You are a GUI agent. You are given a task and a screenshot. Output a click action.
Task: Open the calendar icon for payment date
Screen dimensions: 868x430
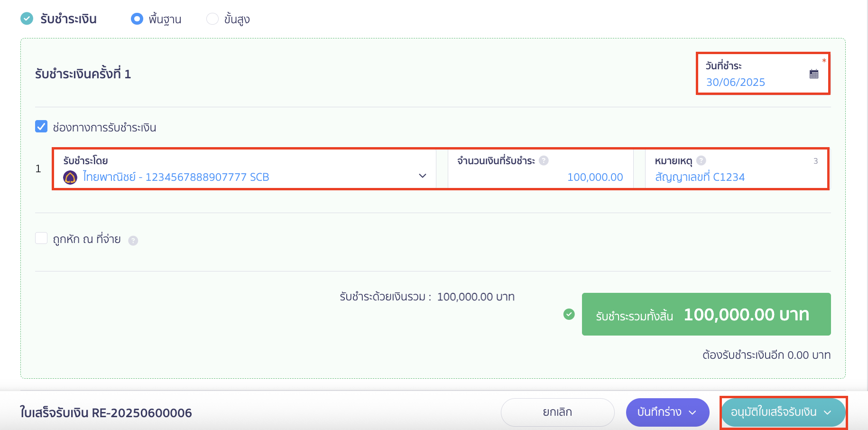click(814, 74)
